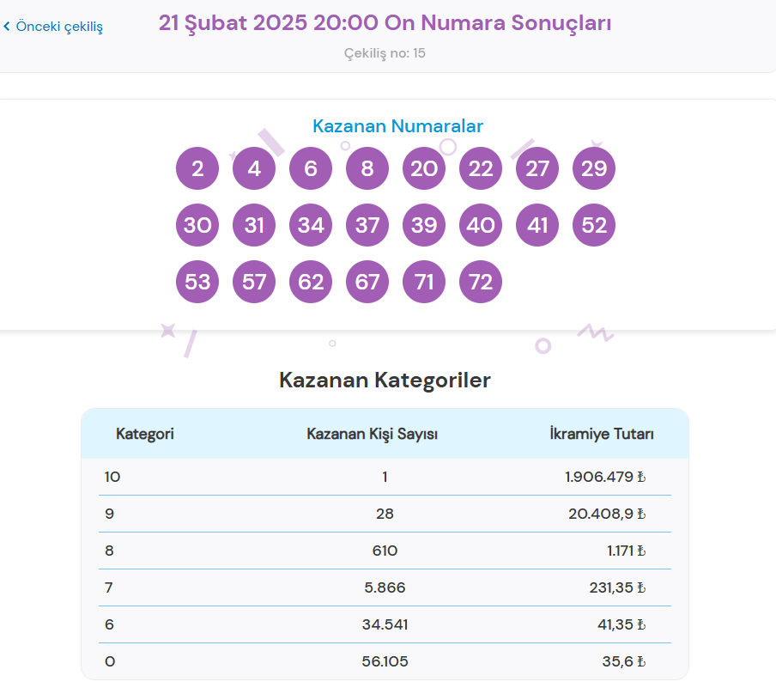Click the winning number 34
The height and width of the screenshot is (700, 776).
coord(310,225)
